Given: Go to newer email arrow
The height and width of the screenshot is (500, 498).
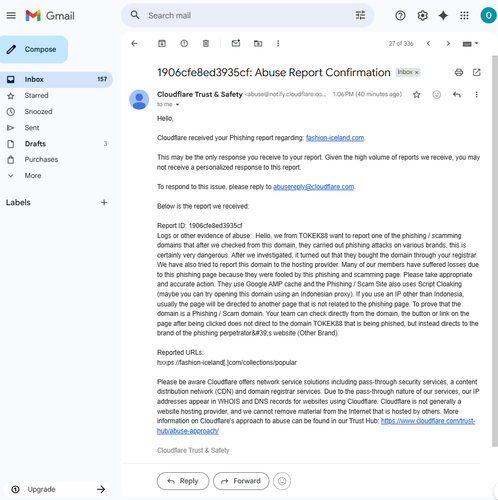Looking at the screenshot, I should click(429, 44).
